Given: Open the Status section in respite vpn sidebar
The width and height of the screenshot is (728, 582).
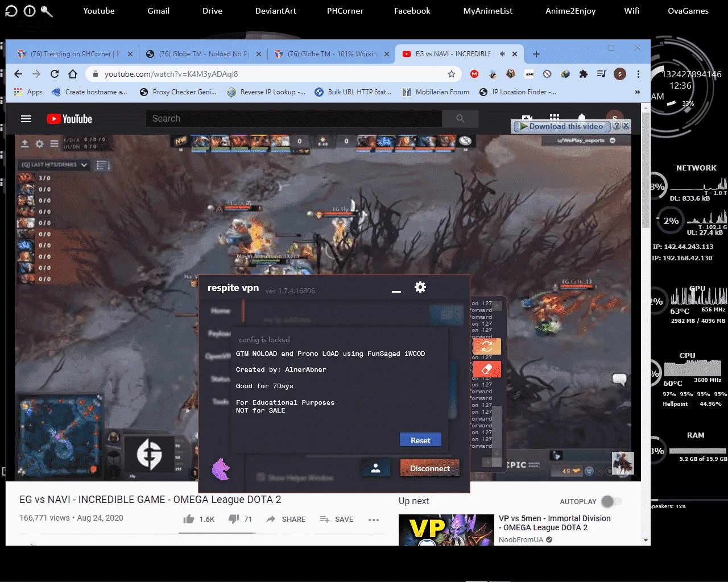Looking at the screenshot, I should [221, 379].
